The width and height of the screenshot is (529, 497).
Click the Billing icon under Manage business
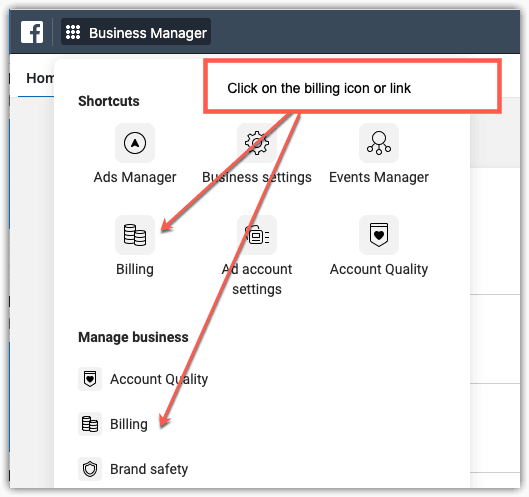coord(90,424)
